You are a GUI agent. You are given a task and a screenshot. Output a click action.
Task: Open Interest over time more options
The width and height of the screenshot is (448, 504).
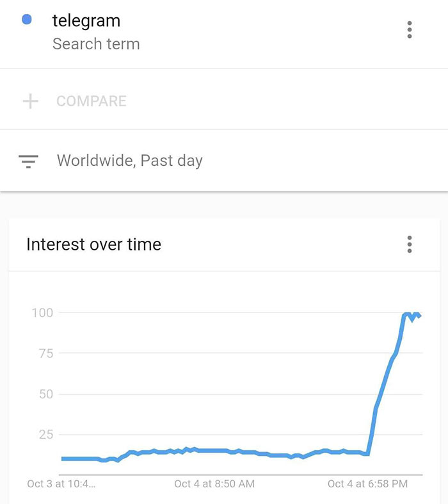point(410,244)
